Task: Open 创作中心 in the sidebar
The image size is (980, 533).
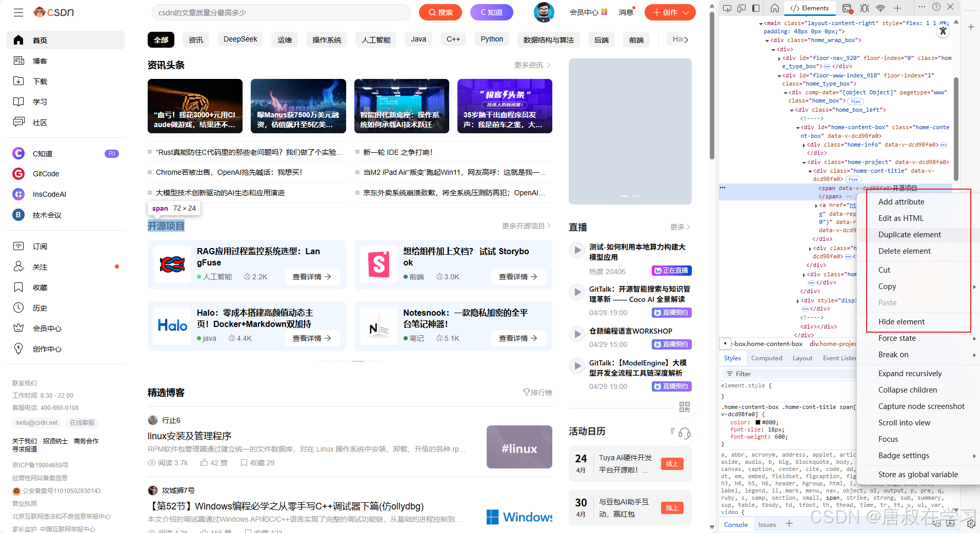Action: pyautogui.click(x=66, y=349)
